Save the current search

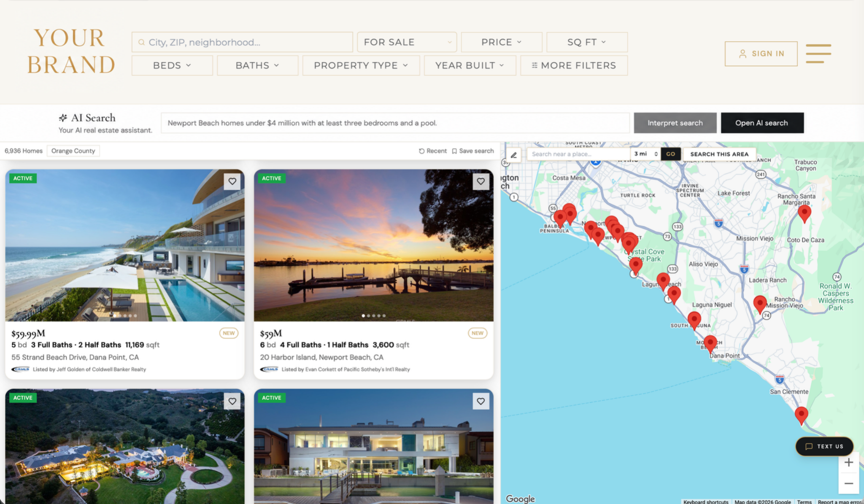(472, 151)
